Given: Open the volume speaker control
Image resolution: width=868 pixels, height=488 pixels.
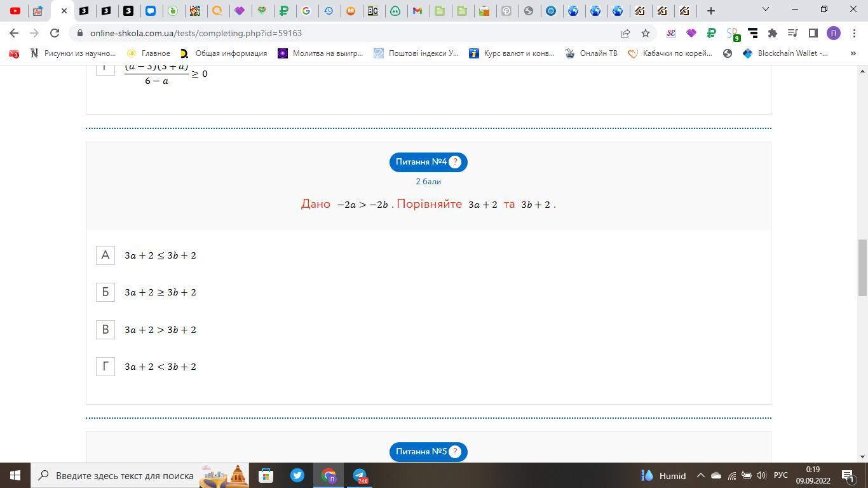Looking at the screenshot, I should point(761,475).
